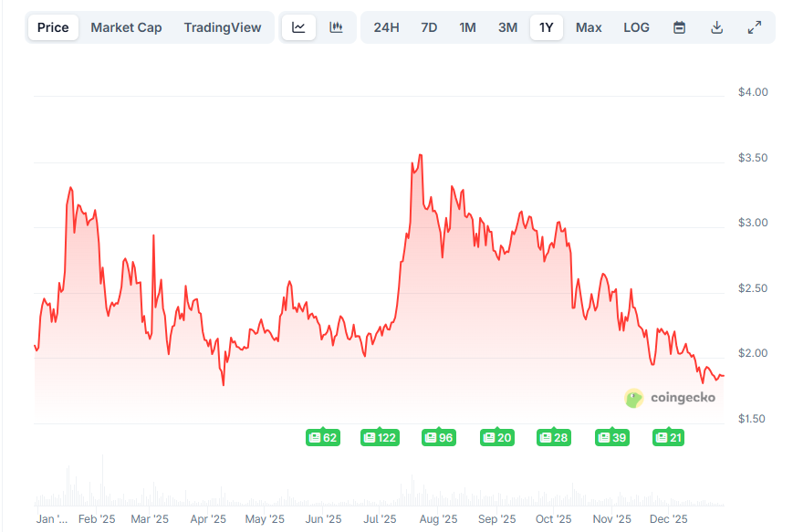Expand the chart to fullscreen
This screenshot has width=793, height=532.
coord(755,27)
